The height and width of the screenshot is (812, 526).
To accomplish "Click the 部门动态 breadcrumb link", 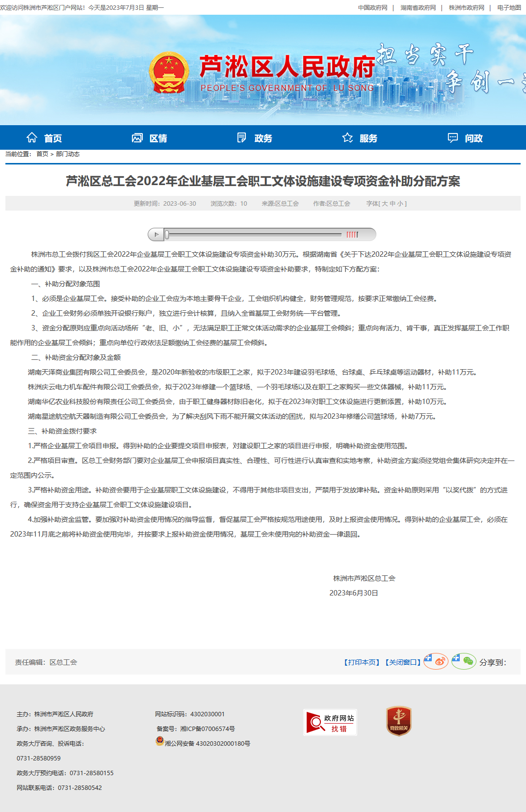I will click(68, 154).
